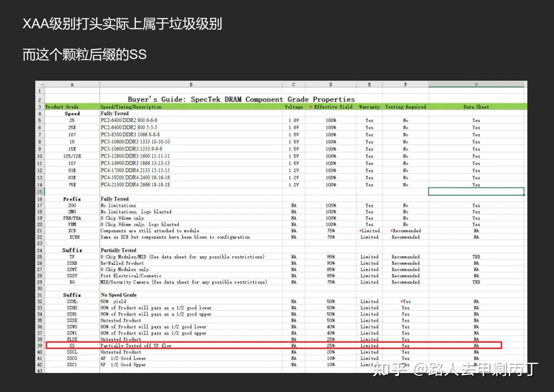Screen dimensions: 554x392
Task: Click the 'Warranty' column header cell
Action: point(369,107)
